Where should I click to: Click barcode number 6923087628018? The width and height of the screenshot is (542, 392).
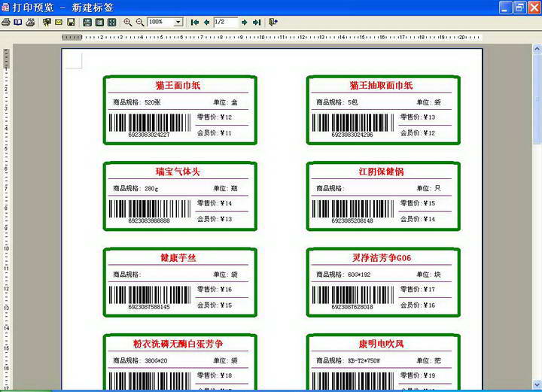[352, 307]
